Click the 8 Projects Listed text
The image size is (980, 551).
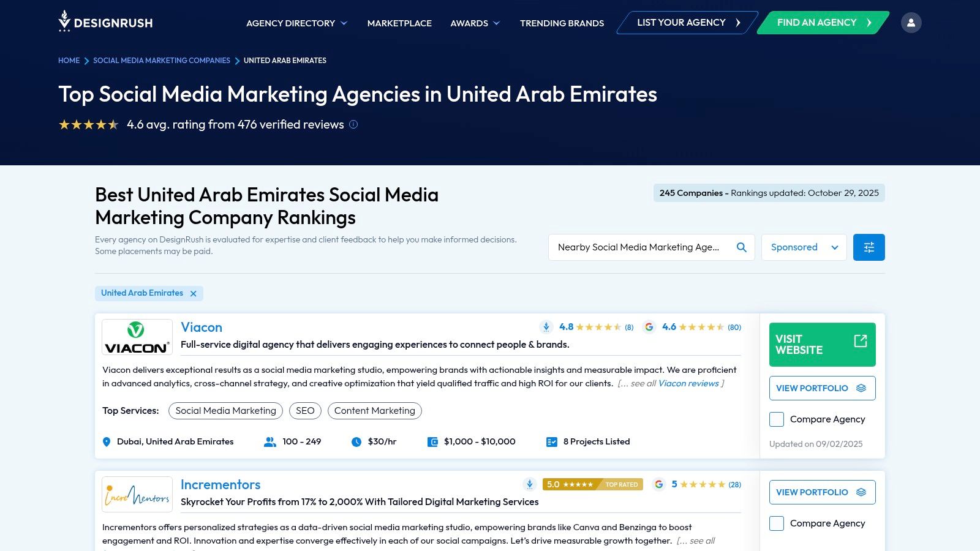point(597,441)
